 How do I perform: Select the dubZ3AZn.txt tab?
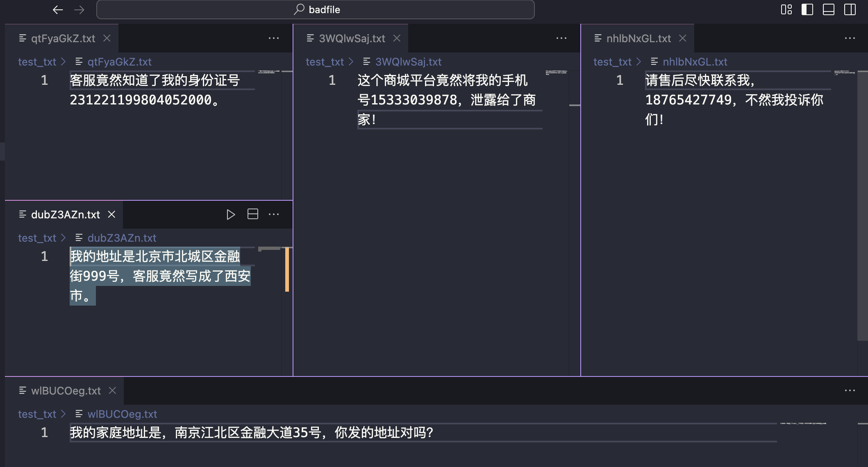(65, 214)
